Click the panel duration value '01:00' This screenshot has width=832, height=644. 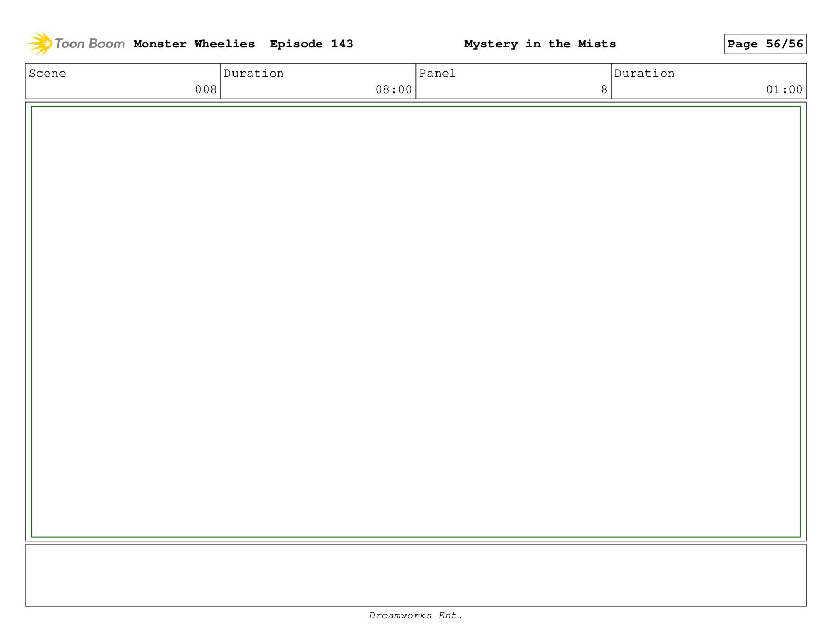coord(784,90)
